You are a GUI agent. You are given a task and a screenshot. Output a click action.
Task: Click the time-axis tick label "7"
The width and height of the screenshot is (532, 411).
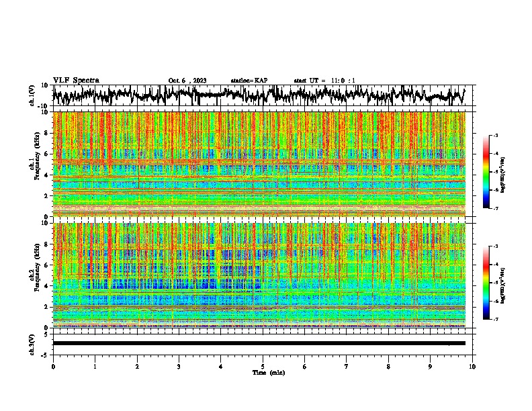coord(347,367)
